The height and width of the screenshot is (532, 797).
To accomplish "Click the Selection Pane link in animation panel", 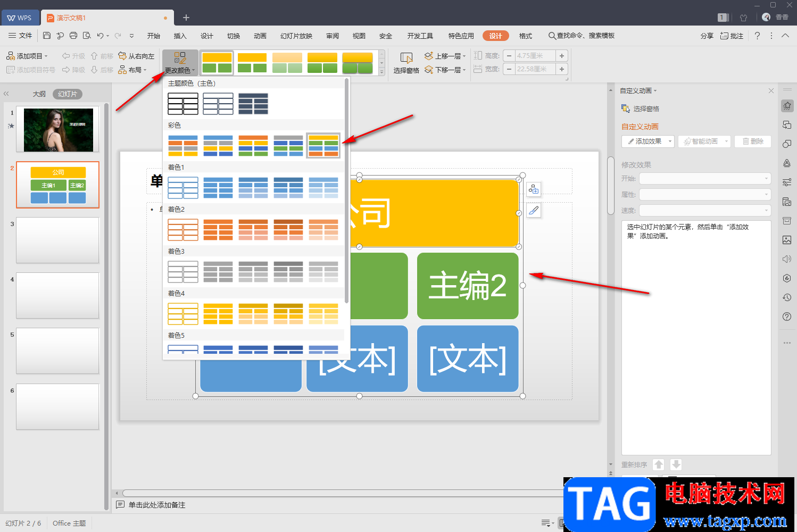I will pos(641,109).
